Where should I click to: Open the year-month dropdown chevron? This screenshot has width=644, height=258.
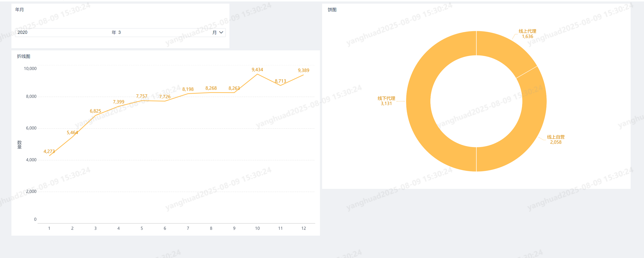coord(221,33)
